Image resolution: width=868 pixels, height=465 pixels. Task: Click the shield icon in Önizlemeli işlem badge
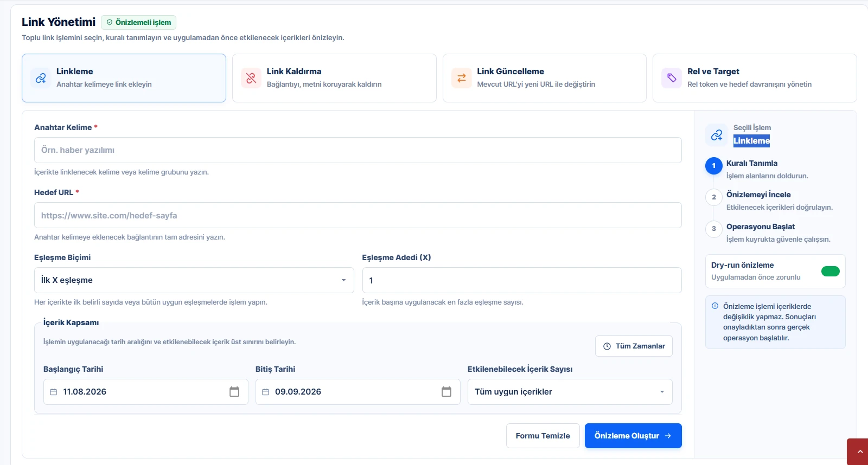point(110,22)
